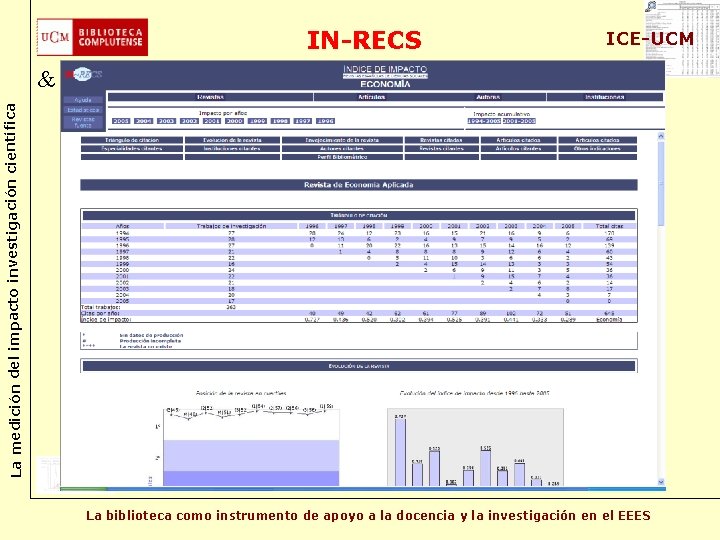Screen dimensions: 720x540
Task: Open Estadísticas in the left sidebar
Action: click(x=83, y=110)
